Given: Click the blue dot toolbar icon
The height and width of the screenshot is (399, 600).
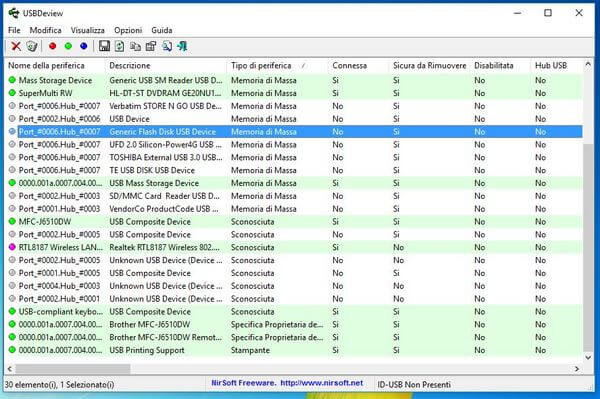Looking at the screenshot, I should [83, 46].
